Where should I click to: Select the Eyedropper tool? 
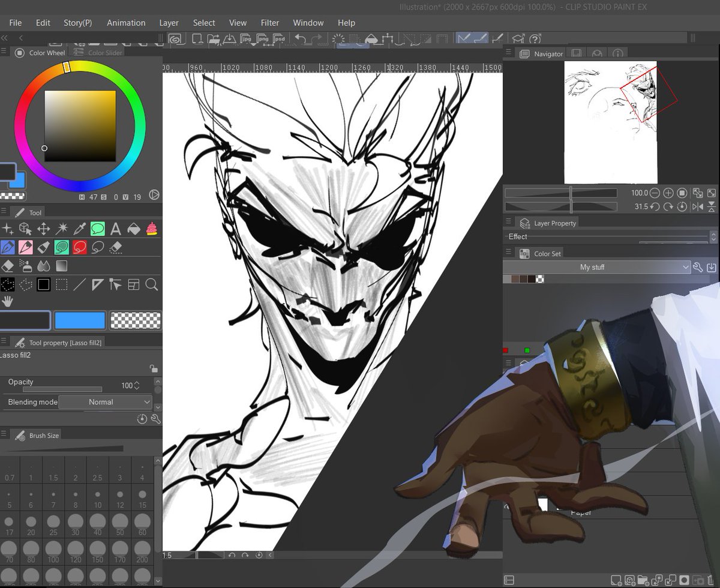[x=79, y=229]
